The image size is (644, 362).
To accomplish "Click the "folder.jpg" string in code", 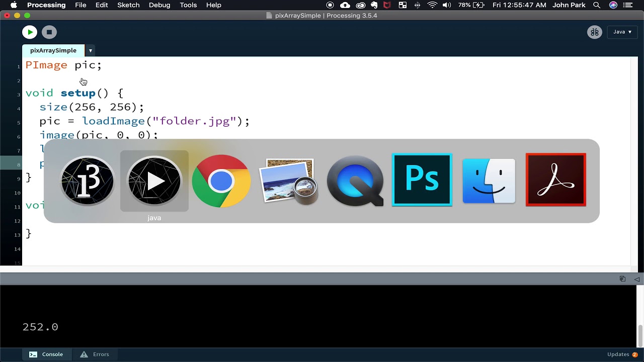I will (194, 121).
